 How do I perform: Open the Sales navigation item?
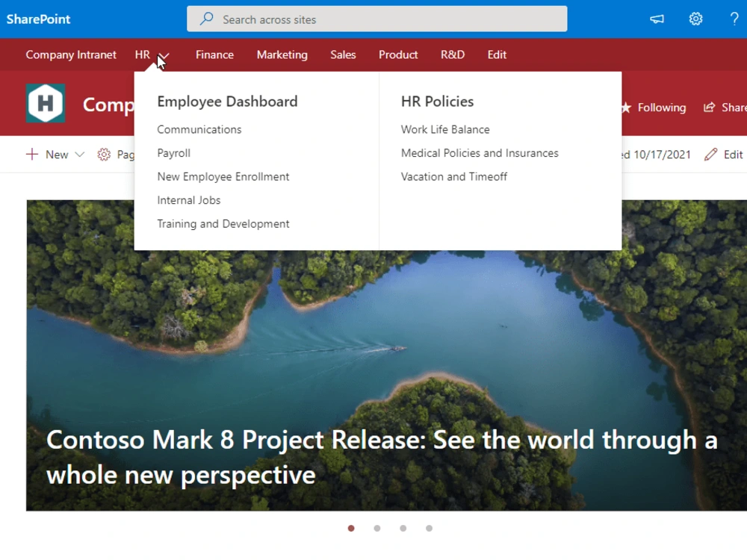pos(343,55)
